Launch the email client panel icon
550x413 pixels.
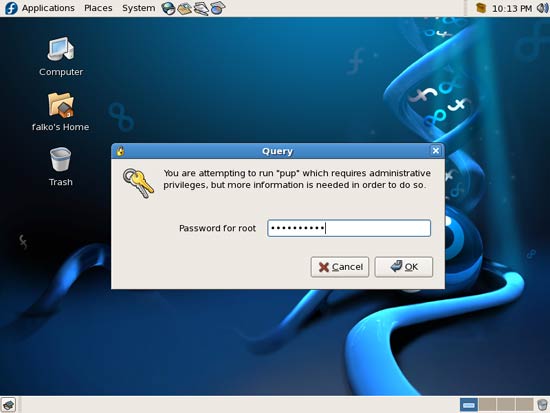185,8
